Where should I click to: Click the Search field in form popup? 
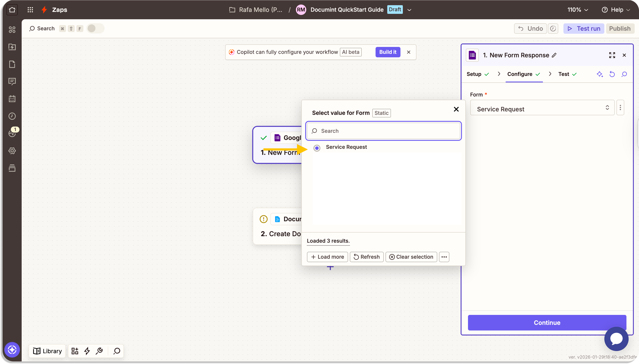click(x=383, y=131)
